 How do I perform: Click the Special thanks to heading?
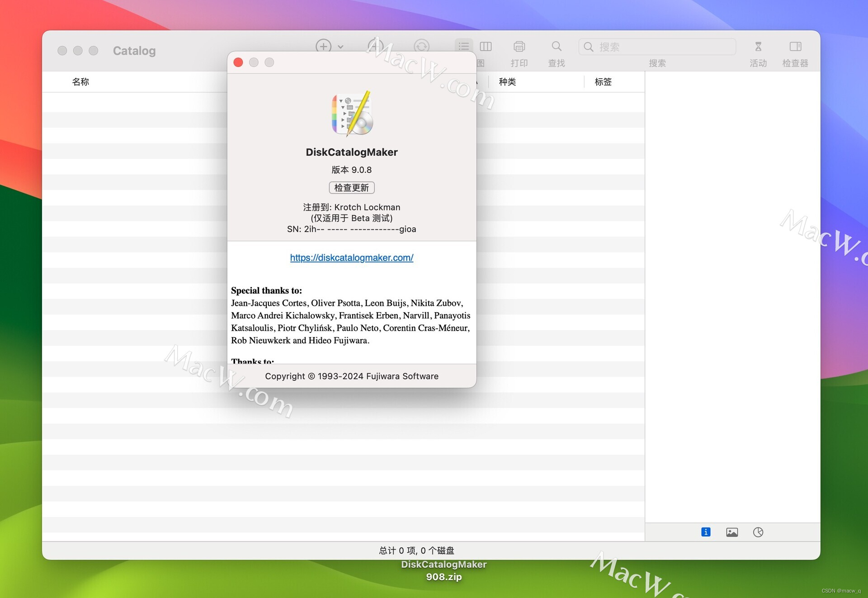[x=266, y=290]
